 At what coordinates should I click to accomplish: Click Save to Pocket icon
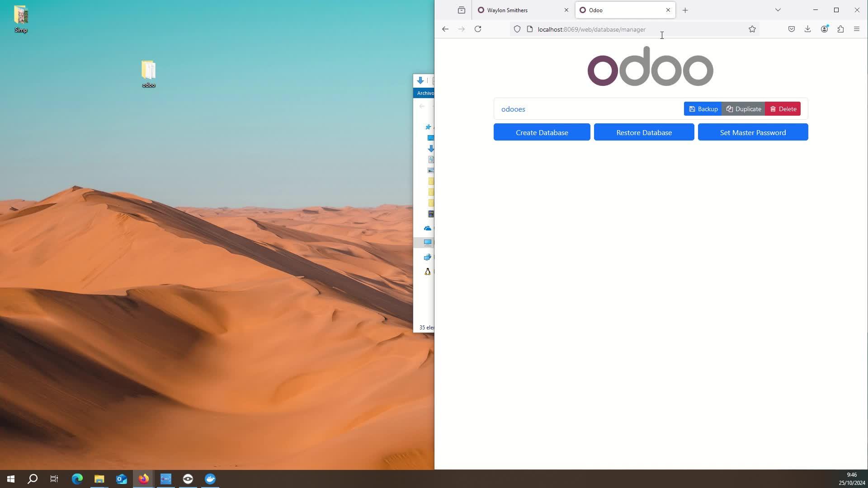pyautogui.click(x=792, y=29)
